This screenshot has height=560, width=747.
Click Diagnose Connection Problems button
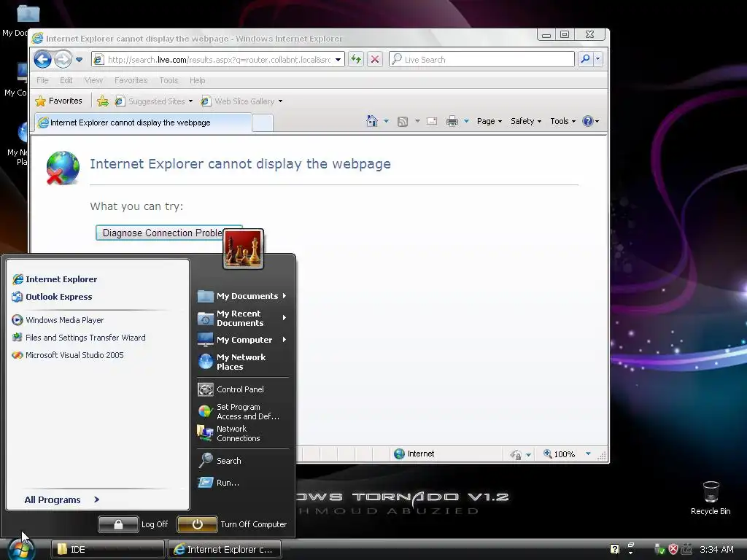click(169, 233)
